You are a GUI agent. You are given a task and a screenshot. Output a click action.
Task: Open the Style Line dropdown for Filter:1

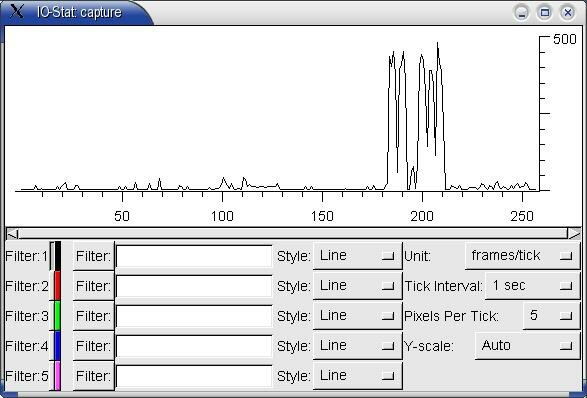[x=358, y=256]
